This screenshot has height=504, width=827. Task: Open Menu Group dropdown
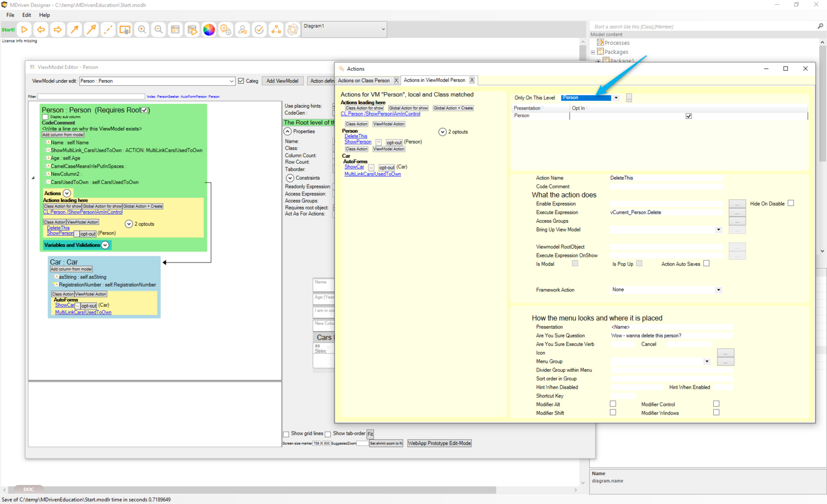point(707,361)
